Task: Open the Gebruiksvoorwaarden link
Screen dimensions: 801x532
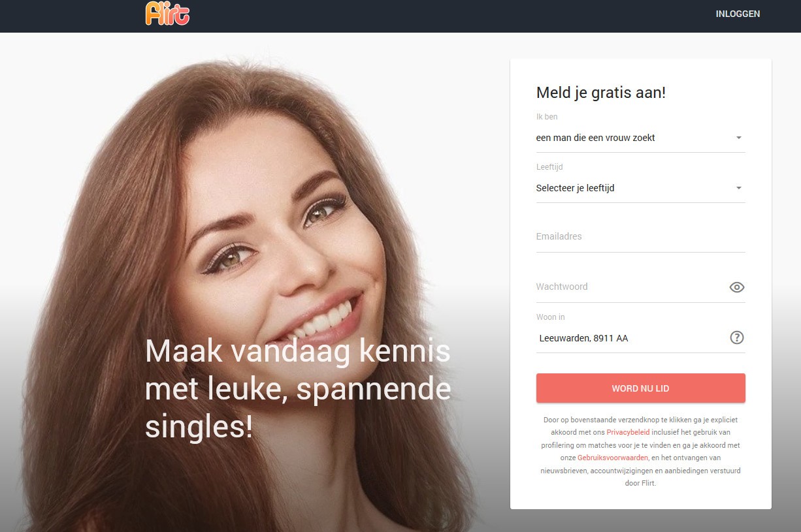Action: (x=613, y=458)
